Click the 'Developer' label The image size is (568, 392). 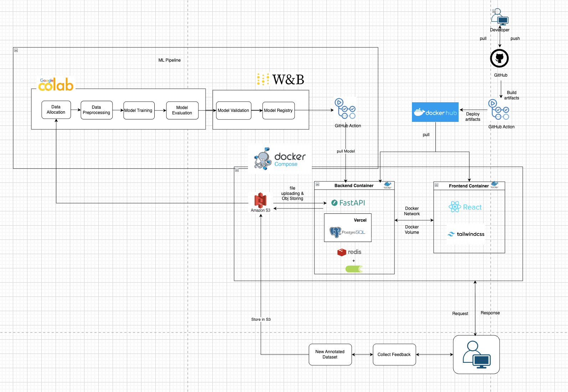pos(500,30)
